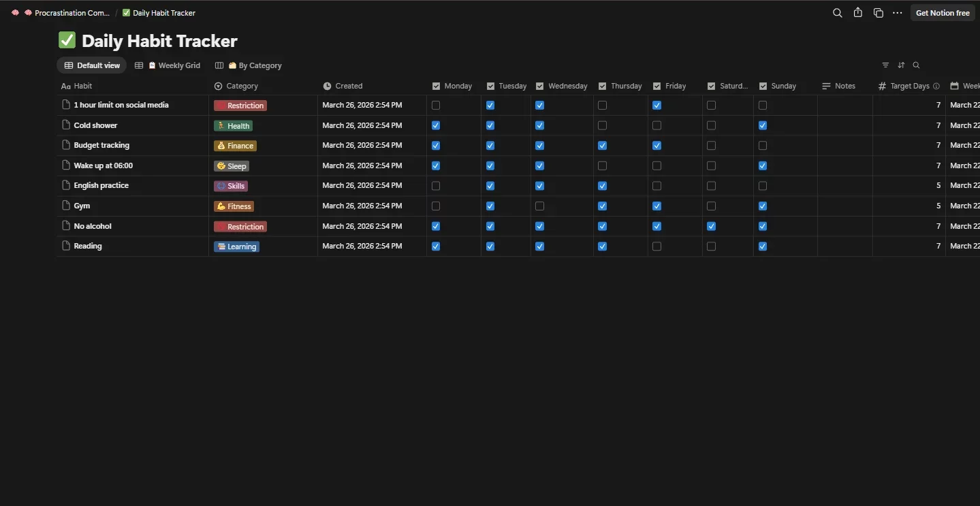The height and width of the screenshot is (506, 980).
Task: Open search from top bar magnifier icon
Action: click(x=837, y=13)
